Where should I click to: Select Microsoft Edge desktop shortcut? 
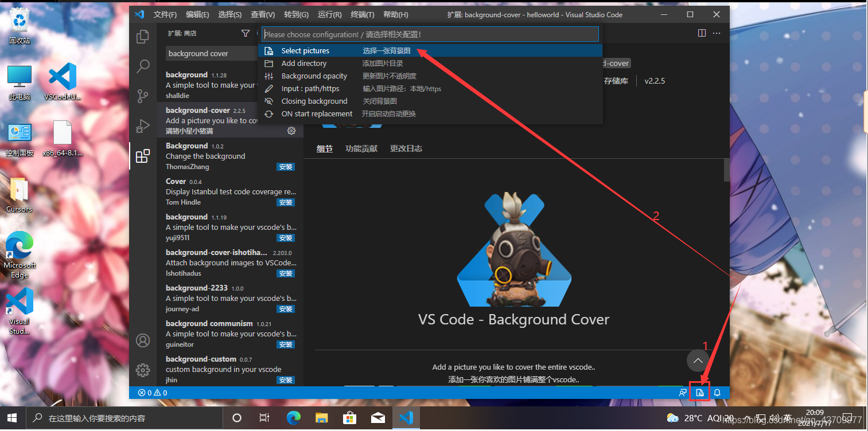coord(20,255)
